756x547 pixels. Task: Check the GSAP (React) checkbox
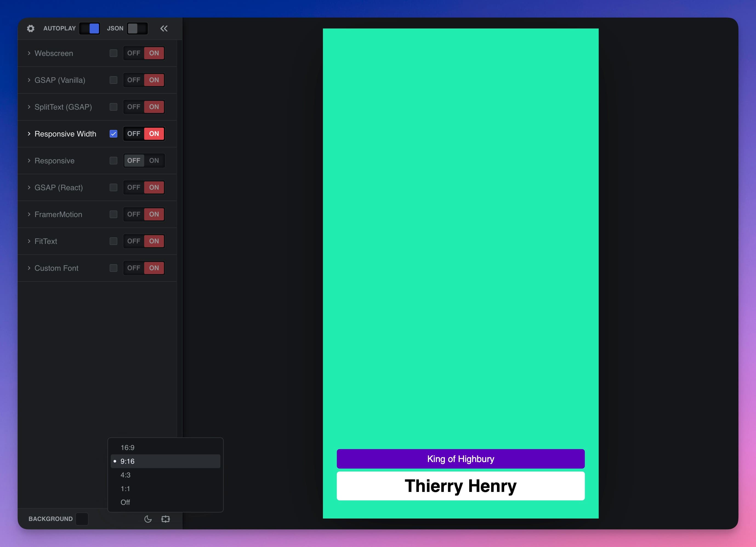point(113,187)
